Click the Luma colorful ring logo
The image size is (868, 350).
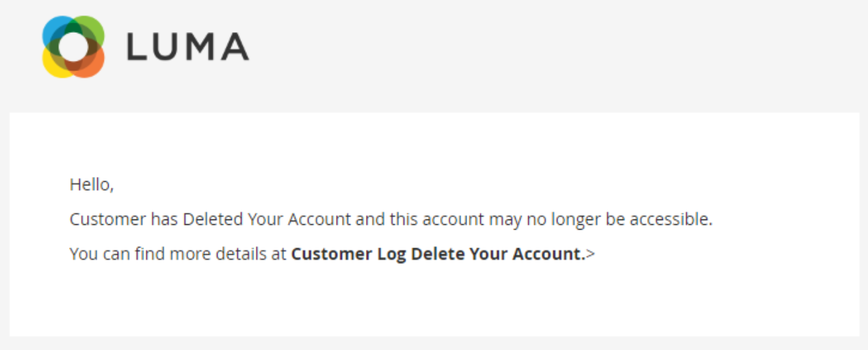[73, 46]
